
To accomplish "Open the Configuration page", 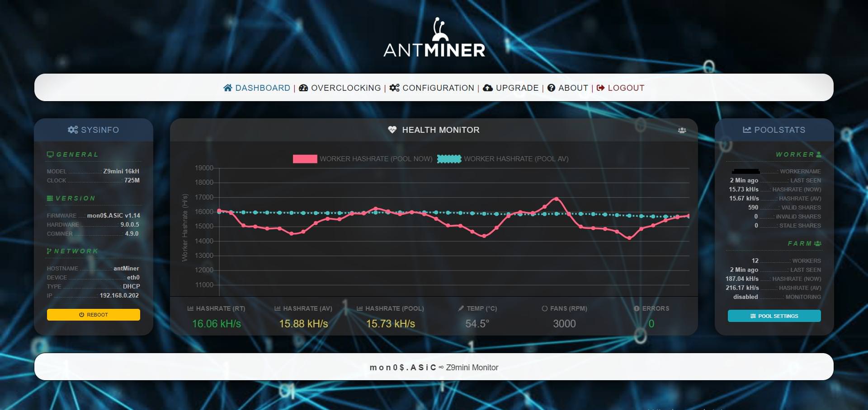I will (x=432, y=88).
